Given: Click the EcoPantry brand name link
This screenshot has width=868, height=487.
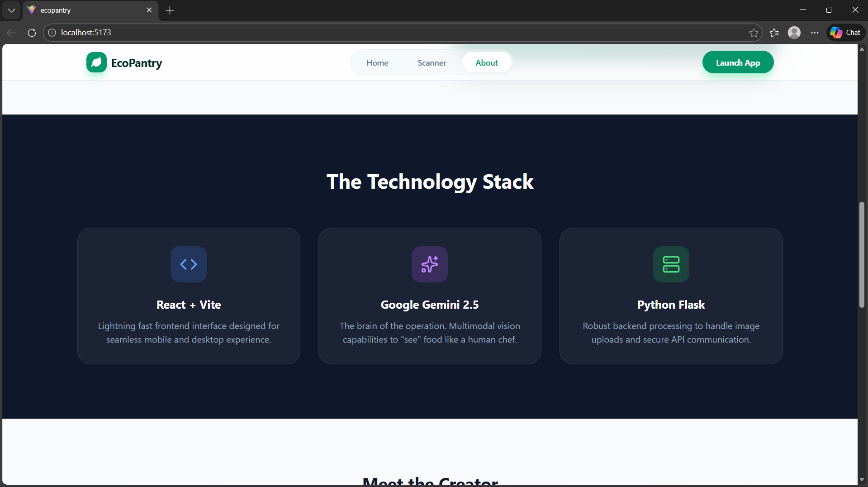Looking at the screenshot, I should pyautogui.click(x=137, y=63).
